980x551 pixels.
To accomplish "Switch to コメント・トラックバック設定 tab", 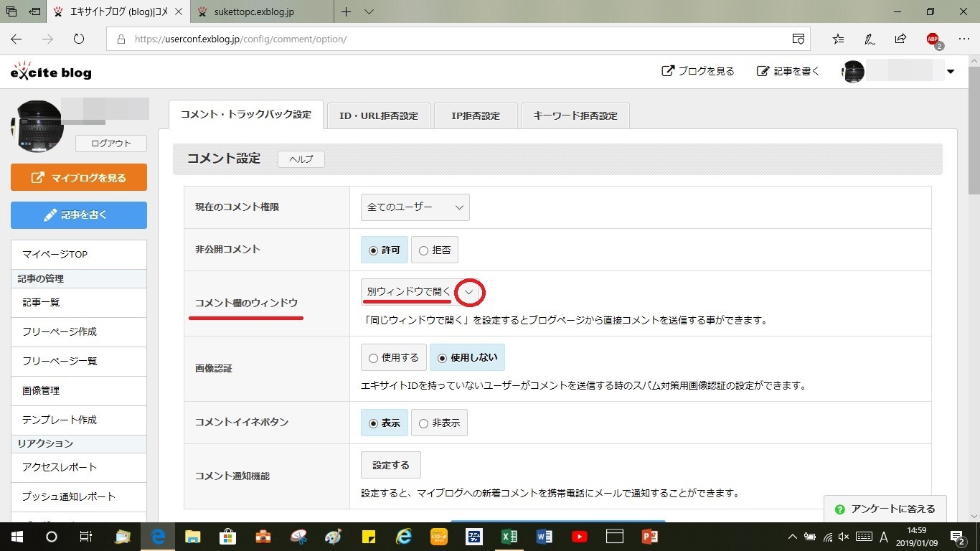I will (x=246, y=115).
